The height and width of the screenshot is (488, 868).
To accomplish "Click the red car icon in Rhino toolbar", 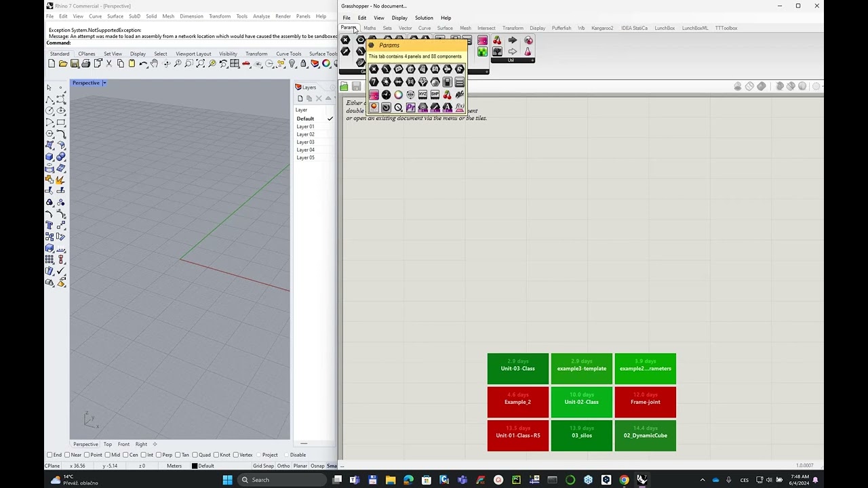I will [x=246, y=64].
